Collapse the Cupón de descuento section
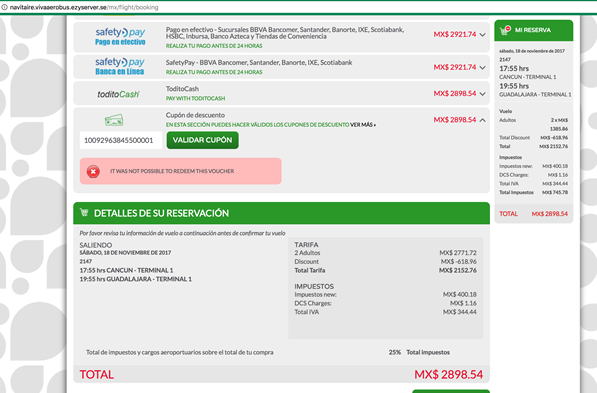Viewport: 597px width, 393px height. [482, 120]
